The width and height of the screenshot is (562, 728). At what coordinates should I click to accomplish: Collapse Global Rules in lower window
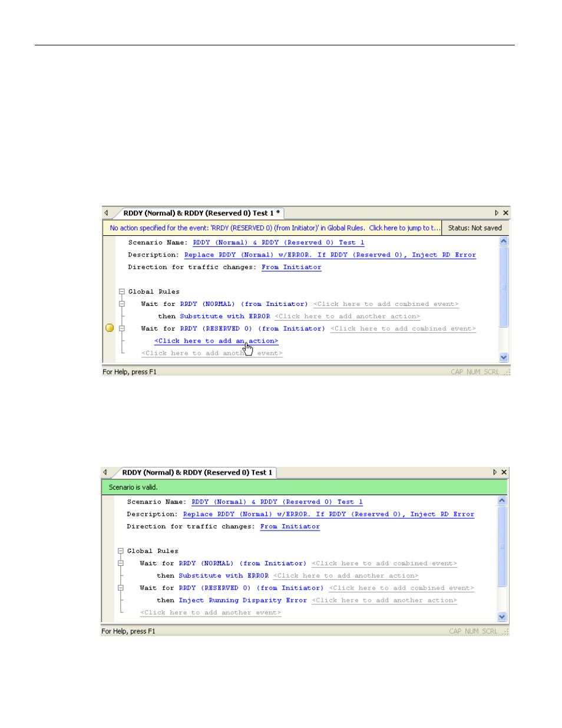pyautogui.click(x=121, y=551)
